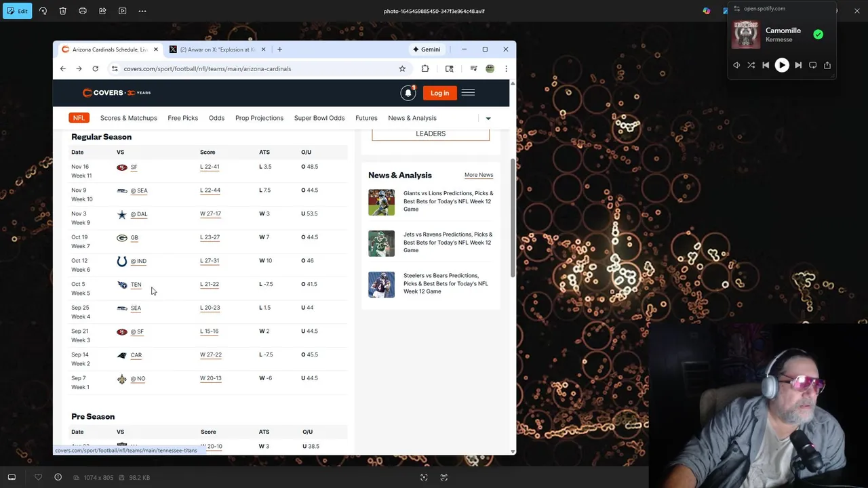Delete the photo with trash icon
Screen dimensions: 868x488
(x=62, y=11)
